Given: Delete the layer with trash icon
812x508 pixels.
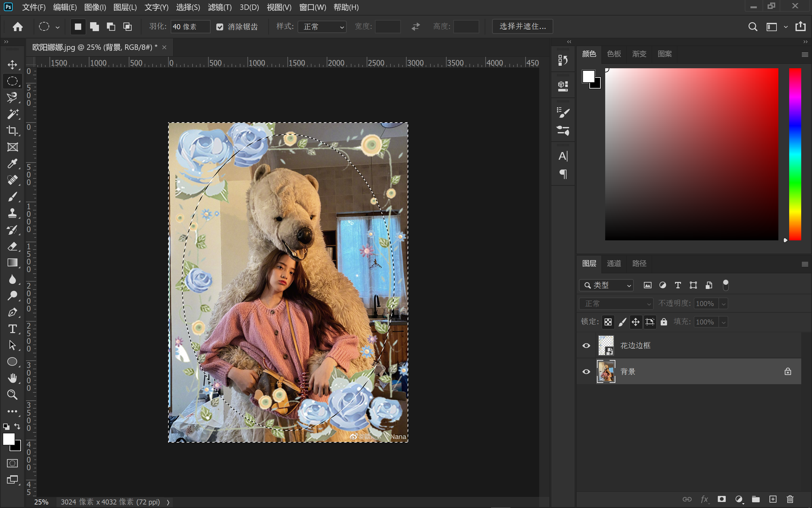Looking at the screenshot, I should click(x=790, y=499).
